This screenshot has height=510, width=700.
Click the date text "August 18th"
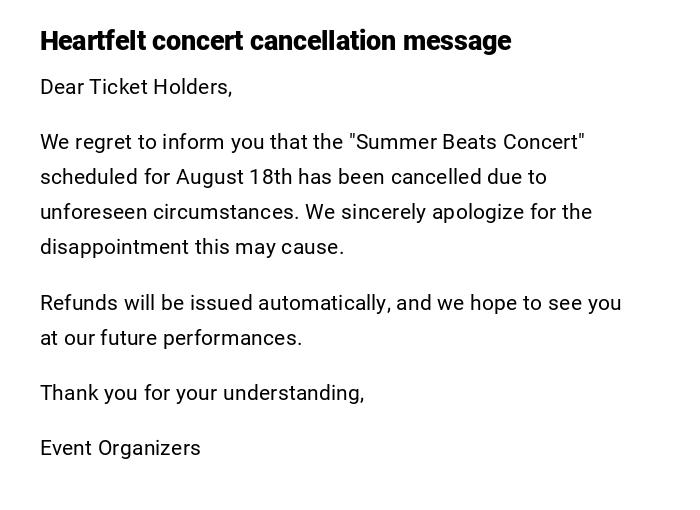click(x=234, y=177)
